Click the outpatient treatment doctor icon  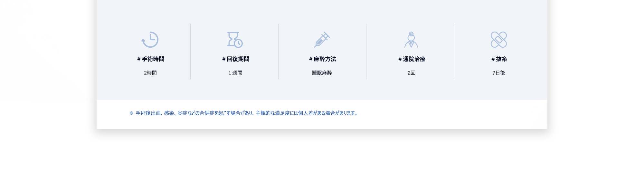(411, 40)
